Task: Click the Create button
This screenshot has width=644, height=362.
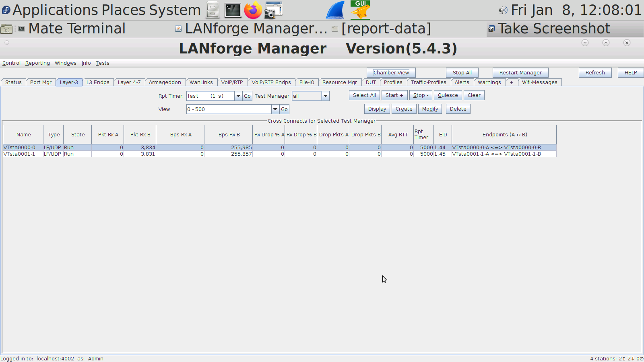Action: tap(404, 109)
